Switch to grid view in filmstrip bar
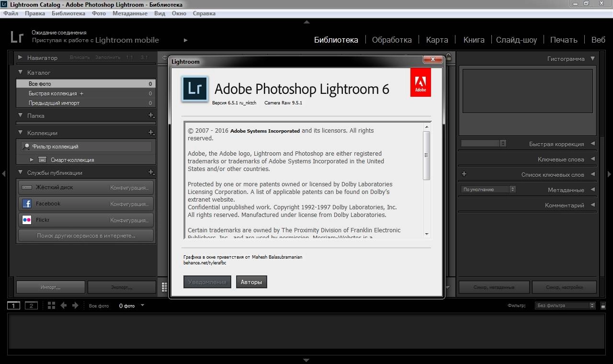This screenshot has width=613, height=364. point(52,306)
